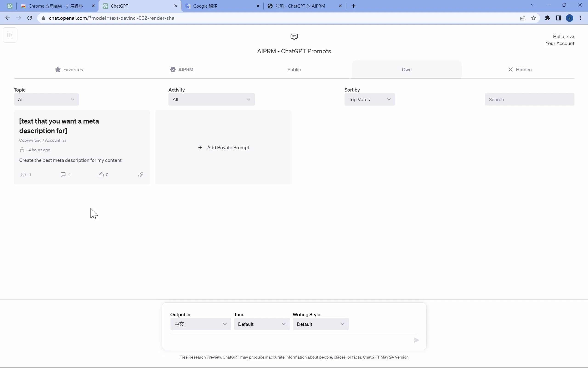Open Your Account link
Viewport: 588px width, 368px height.
pyautogui.click(x=560, y=43)
